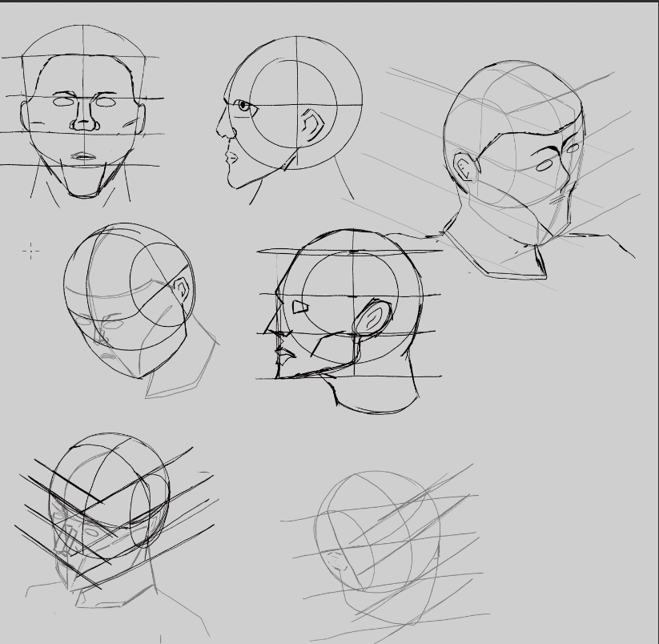659x644 pixels.
Task: Click the left eye of the front-facing head
Action: (63, 103)
